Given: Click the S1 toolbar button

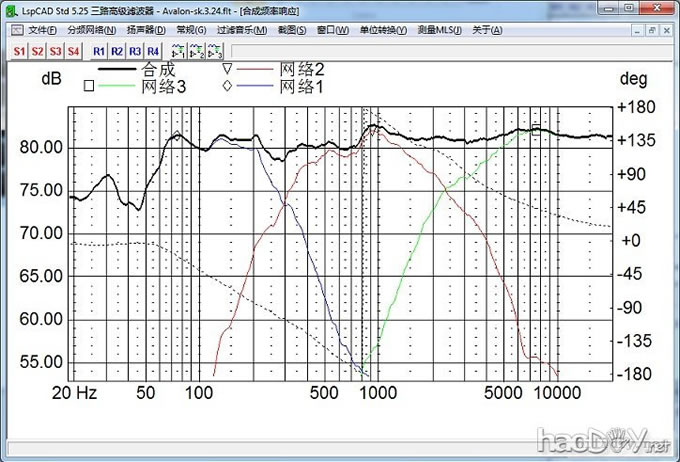Looking at the screenshot, I should (x=18, y=49).
